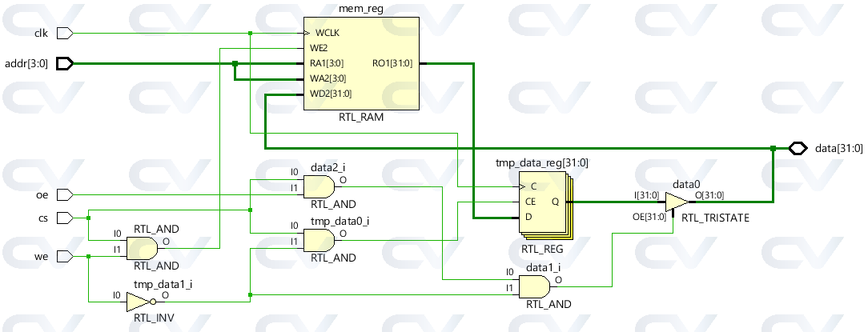868x332 pixels.
Task: Select the mem_reg RTL_RAM block
Action: coord(361,63)
